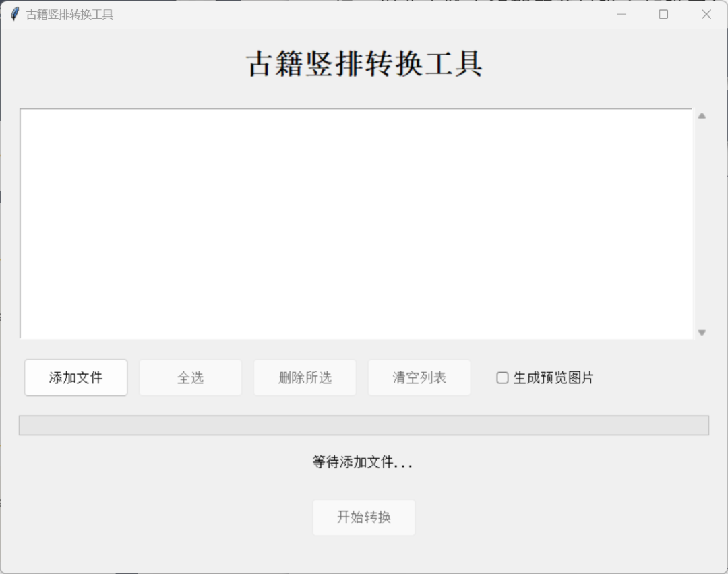
Task: Tick the generate preview images option
Action: click(502, 378)
